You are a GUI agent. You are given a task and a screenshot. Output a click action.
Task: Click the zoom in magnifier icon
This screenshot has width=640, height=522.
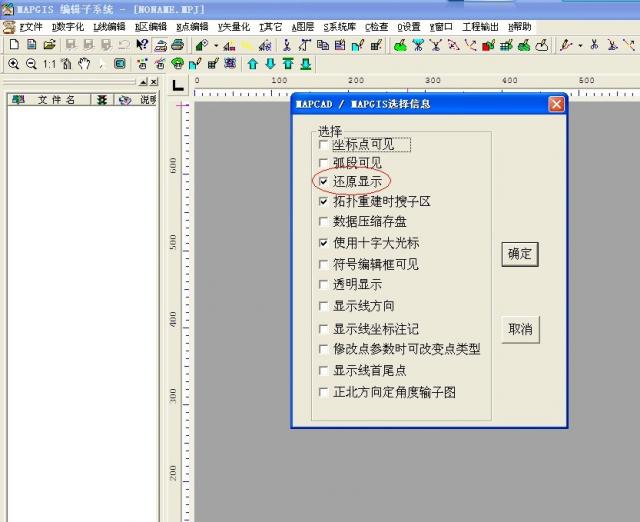pos(13,63)
